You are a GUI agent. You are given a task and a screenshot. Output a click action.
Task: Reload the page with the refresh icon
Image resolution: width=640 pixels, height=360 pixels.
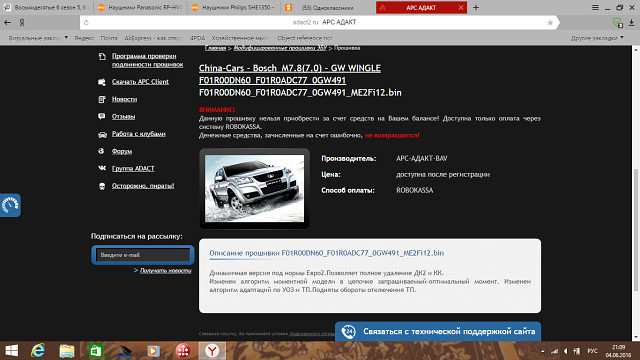click(86, 22)
